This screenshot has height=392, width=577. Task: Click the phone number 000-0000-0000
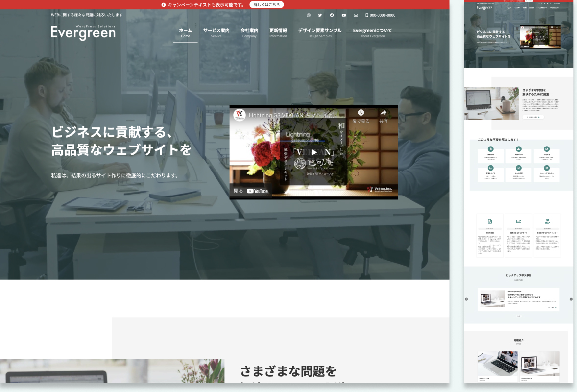click(x=381, y=15)
